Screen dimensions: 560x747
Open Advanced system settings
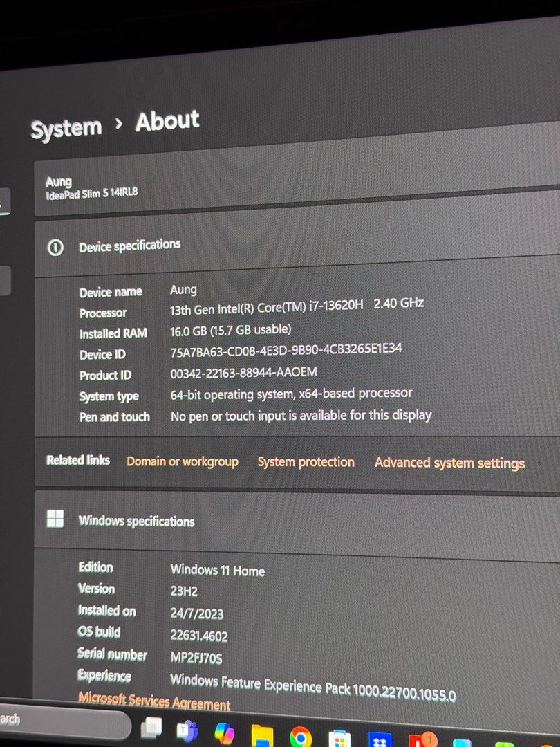point(449,463)
